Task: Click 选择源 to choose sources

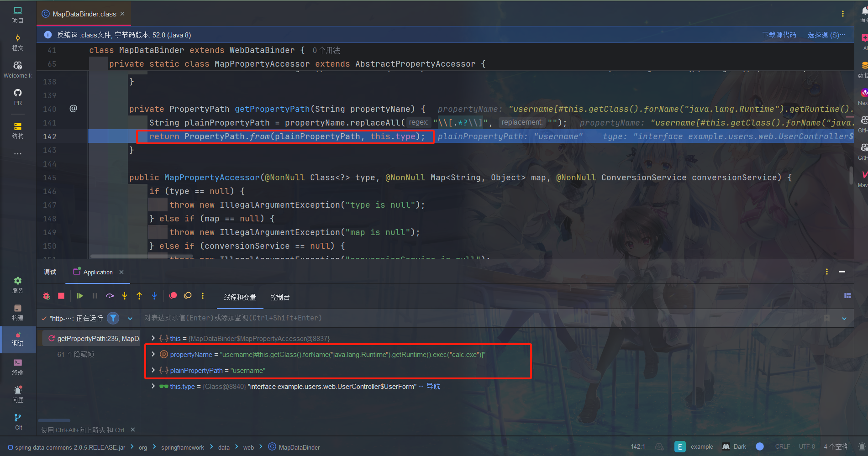Action: [x=826, y=35]
